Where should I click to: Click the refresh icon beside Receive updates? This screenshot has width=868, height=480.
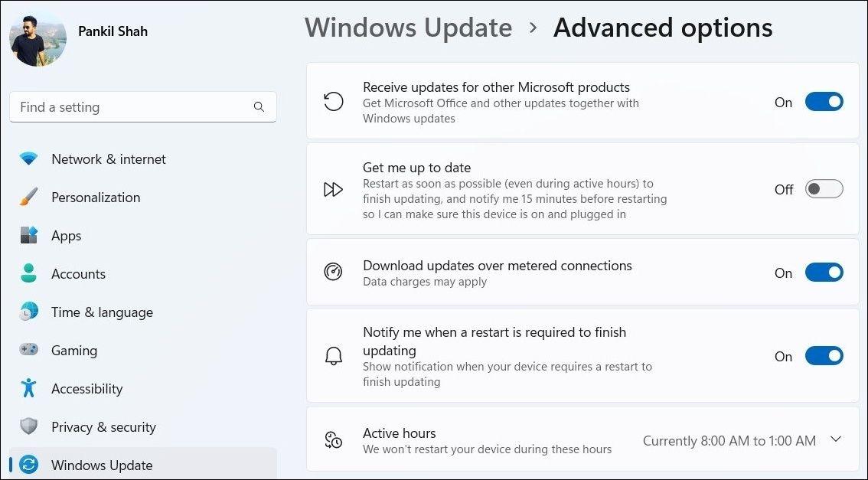(333, 102)
